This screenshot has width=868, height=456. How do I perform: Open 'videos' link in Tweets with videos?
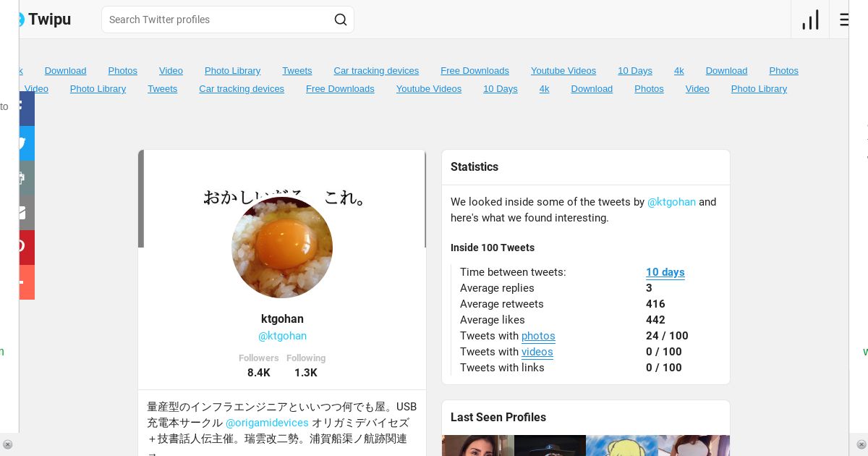coord(537,352)
